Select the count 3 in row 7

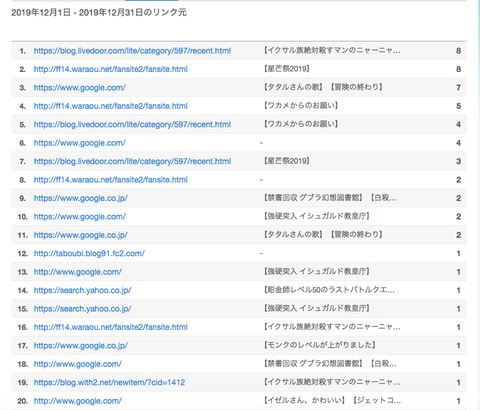point(459,161)
